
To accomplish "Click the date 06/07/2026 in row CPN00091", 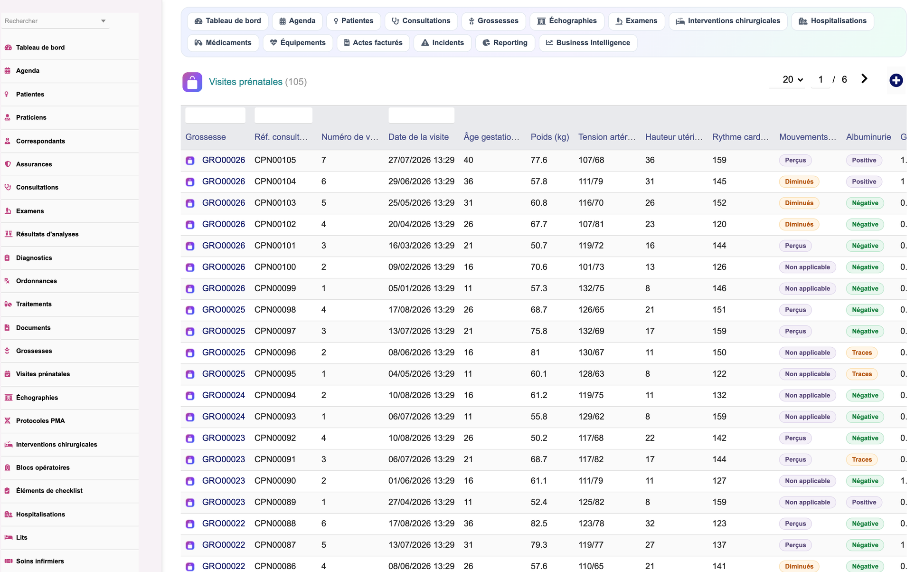I will pyautogui.click(x=421, y=459).
